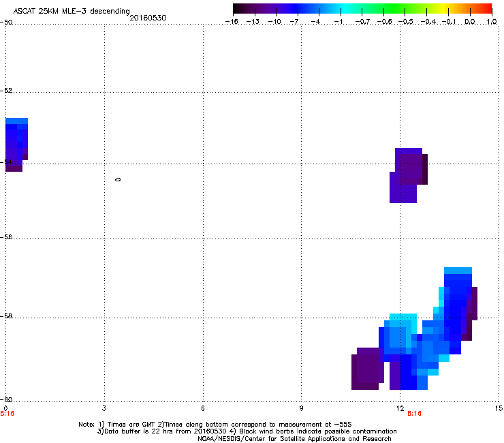Click the color bar label -7
This screenshot has height=443, width=504.
[294, 22]
